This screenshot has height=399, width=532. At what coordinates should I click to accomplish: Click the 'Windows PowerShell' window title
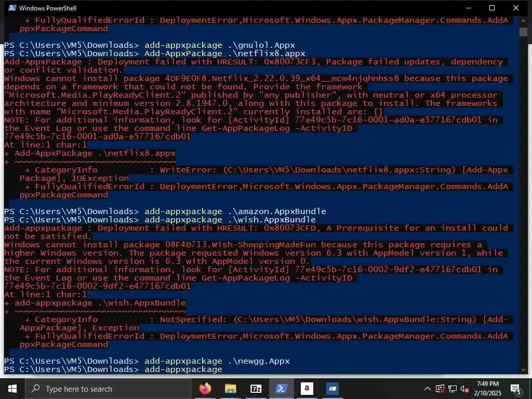point(48,8)
